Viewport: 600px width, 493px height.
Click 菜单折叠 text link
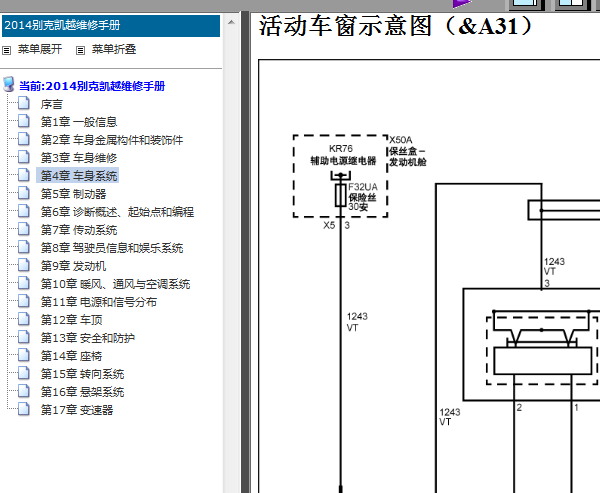[114, 49]
